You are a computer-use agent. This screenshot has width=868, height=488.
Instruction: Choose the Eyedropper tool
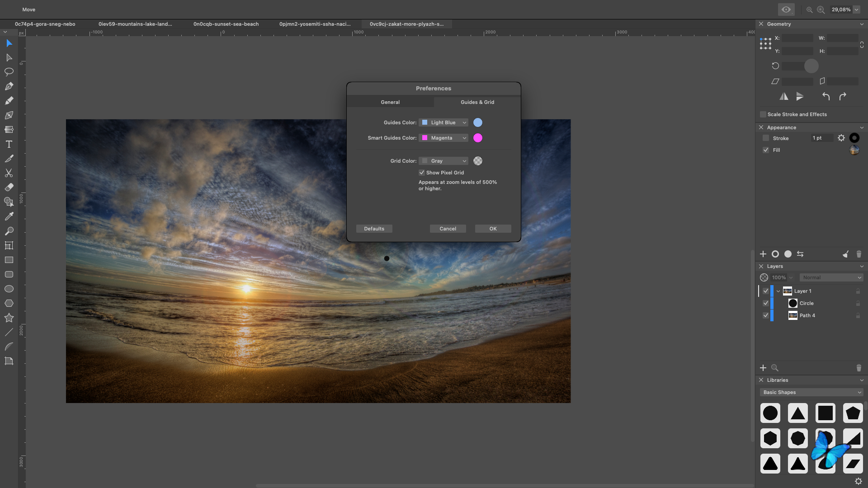[9, 216]
